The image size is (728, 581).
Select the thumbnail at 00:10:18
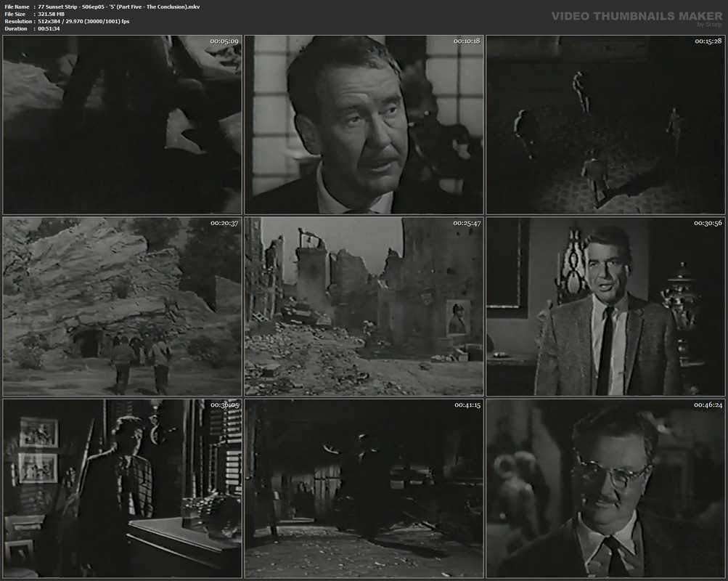click(364, 125)
